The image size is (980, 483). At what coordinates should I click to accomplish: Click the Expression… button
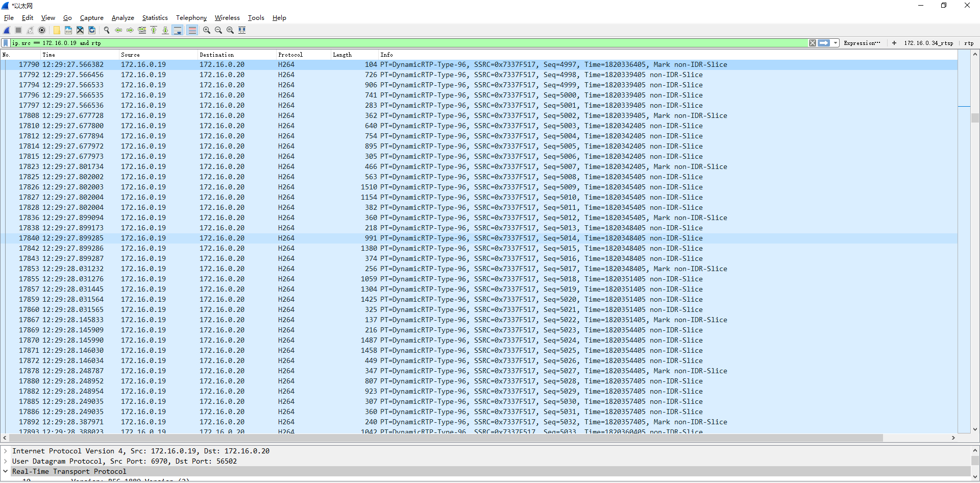863,43
